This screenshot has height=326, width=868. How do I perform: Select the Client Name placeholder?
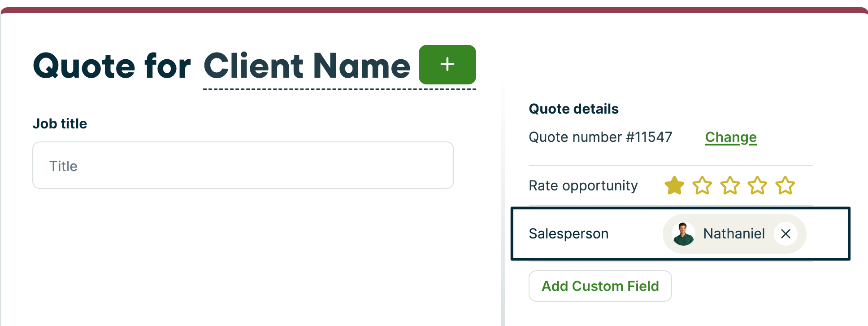[307, 66]
